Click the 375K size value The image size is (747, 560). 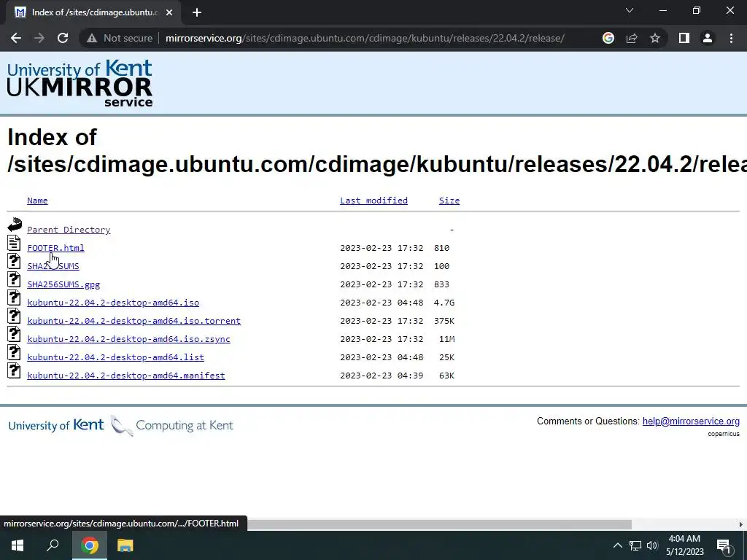(x=444, y=321)
